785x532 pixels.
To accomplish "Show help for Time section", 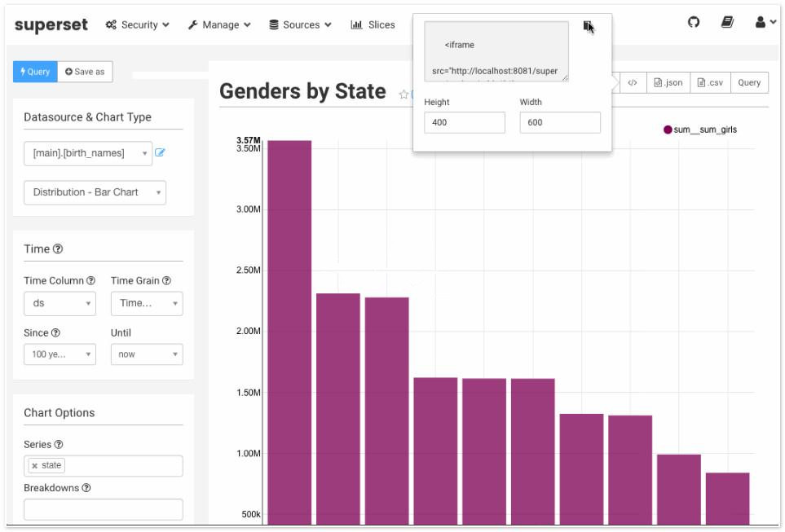I will click(58, 248).
